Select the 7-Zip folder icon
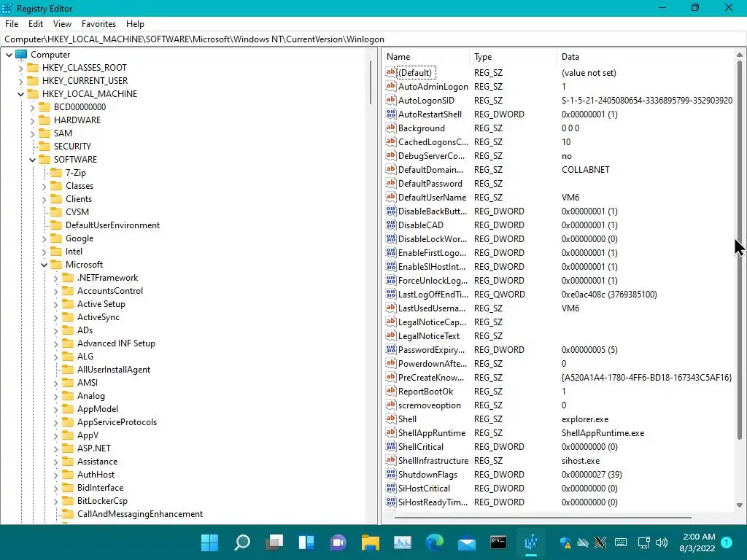The width and height of the screenshot is (747, 560). 56,172
